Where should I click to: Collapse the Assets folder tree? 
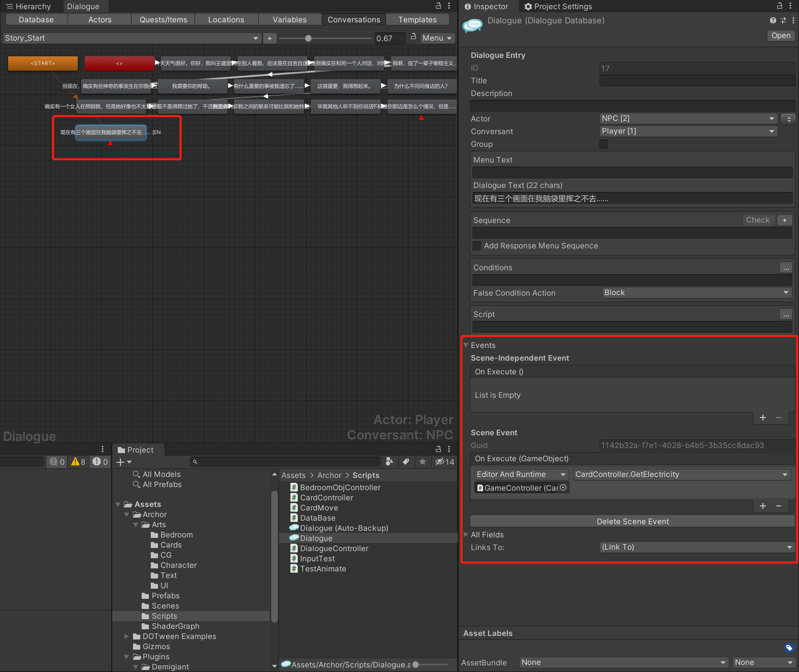pos(118,504)
